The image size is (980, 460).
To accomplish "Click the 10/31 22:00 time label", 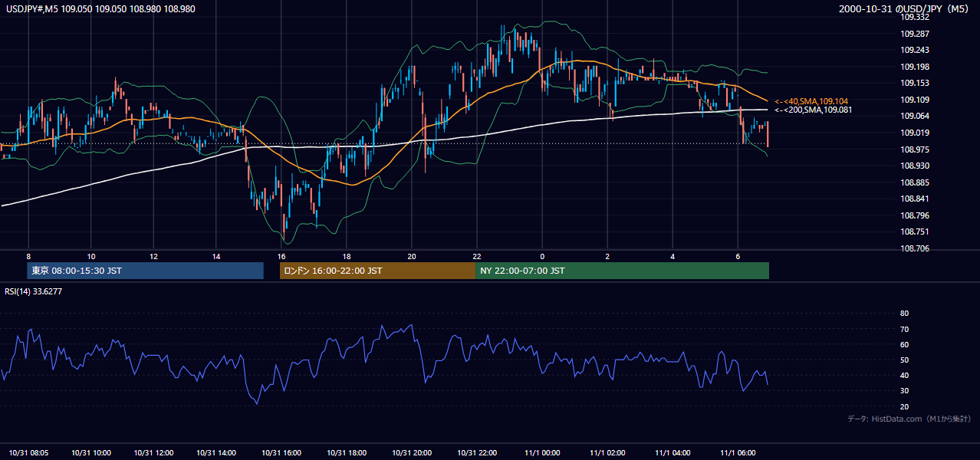I will point(477,452).
